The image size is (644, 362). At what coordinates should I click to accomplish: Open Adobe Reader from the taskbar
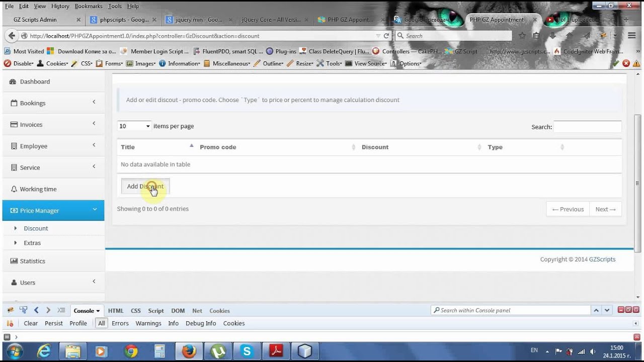[276, 351]
